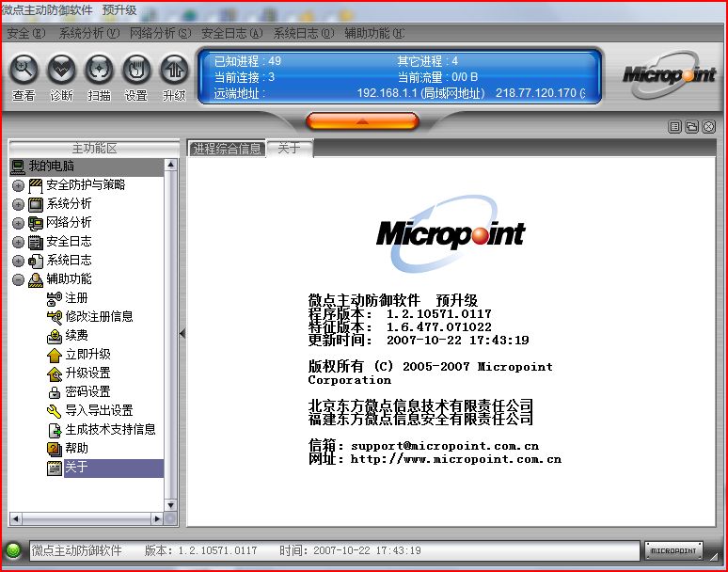728x572 pixels.
Task: Collapse the 辅助功能 tree node
Action: point(18,279)
